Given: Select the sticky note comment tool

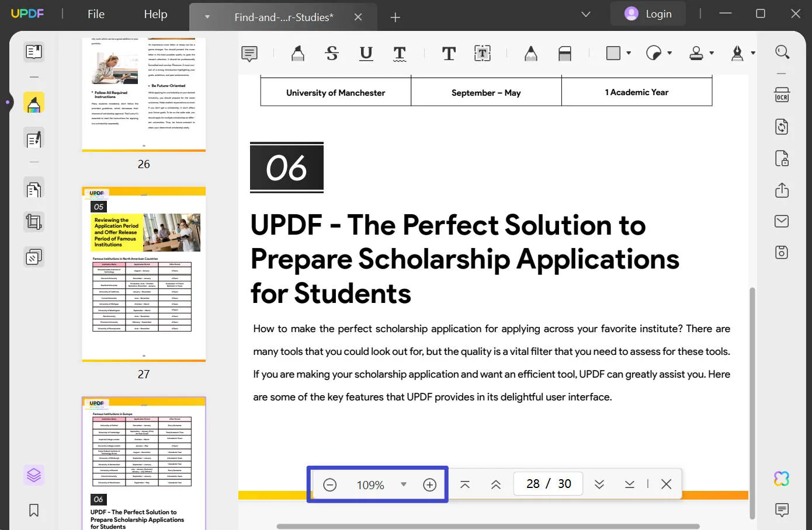Looking at the screenshot, I should [249, 54].
